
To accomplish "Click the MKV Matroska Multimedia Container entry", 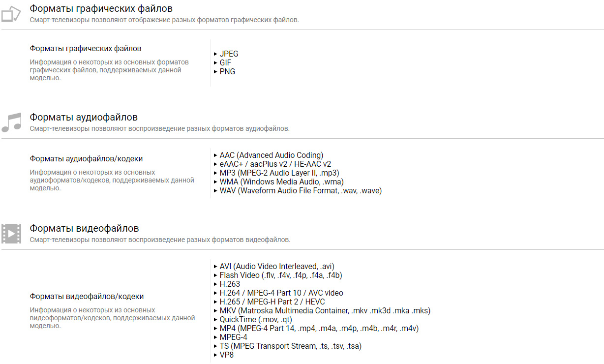I will (325, 311).
